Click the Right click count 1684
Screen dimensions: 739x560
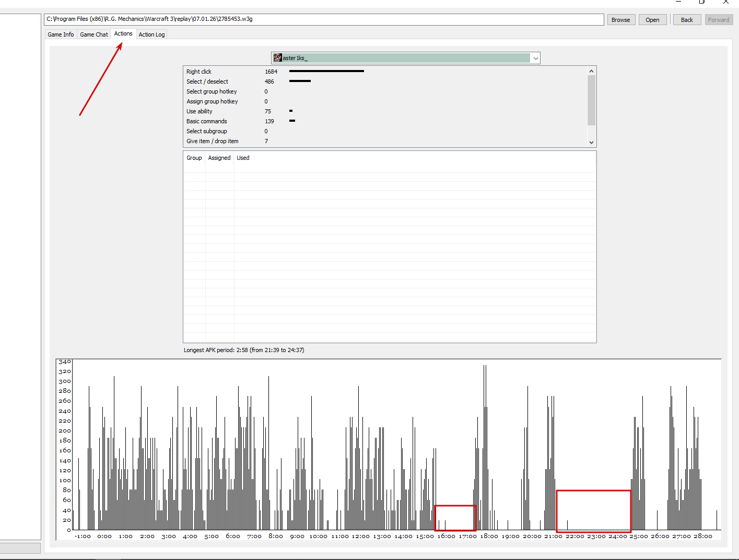pos(271,72)
